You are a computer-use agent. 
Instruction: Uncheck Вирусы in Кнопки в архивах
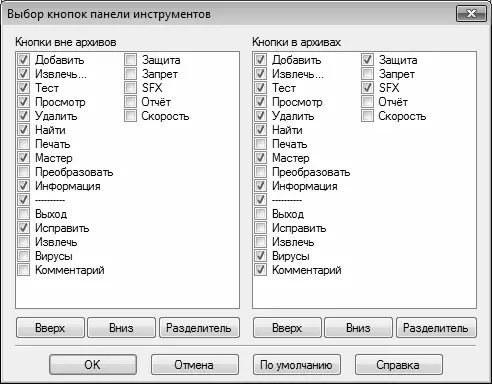point(260,256)
